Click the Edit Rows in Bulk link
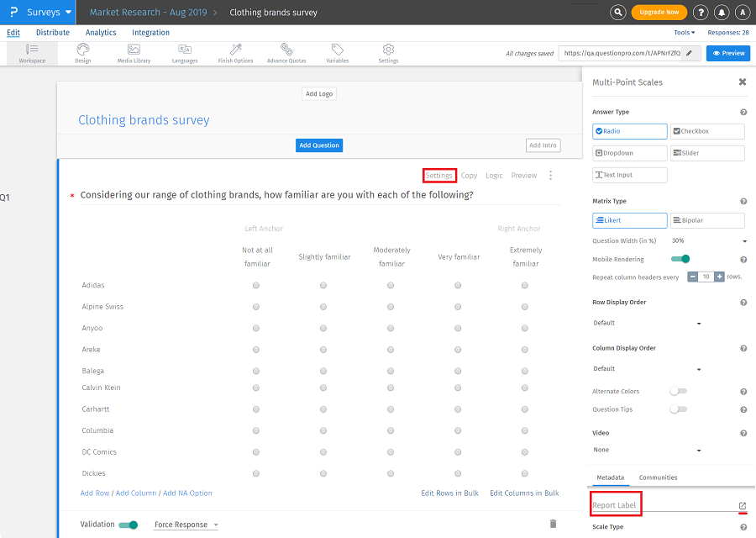The width and height of the screenshot is (756, 538). click(x=449, y=493)
